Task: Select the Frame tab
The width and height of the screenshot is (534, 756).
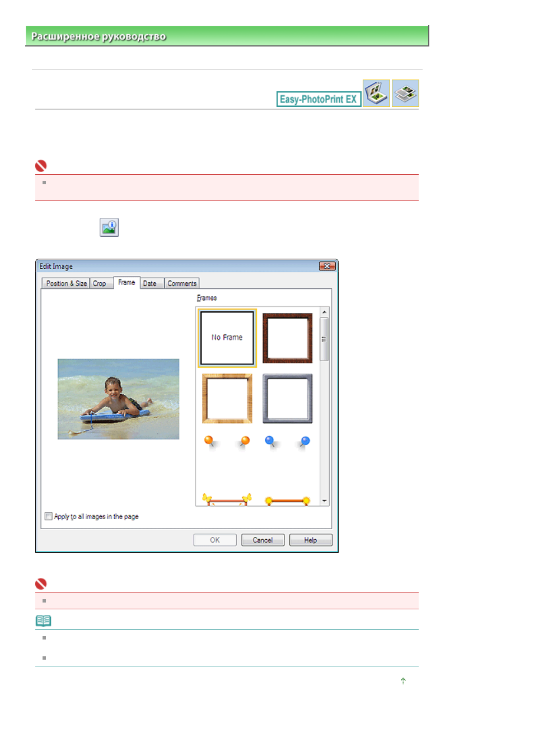Action: click(x=127, y=282)
